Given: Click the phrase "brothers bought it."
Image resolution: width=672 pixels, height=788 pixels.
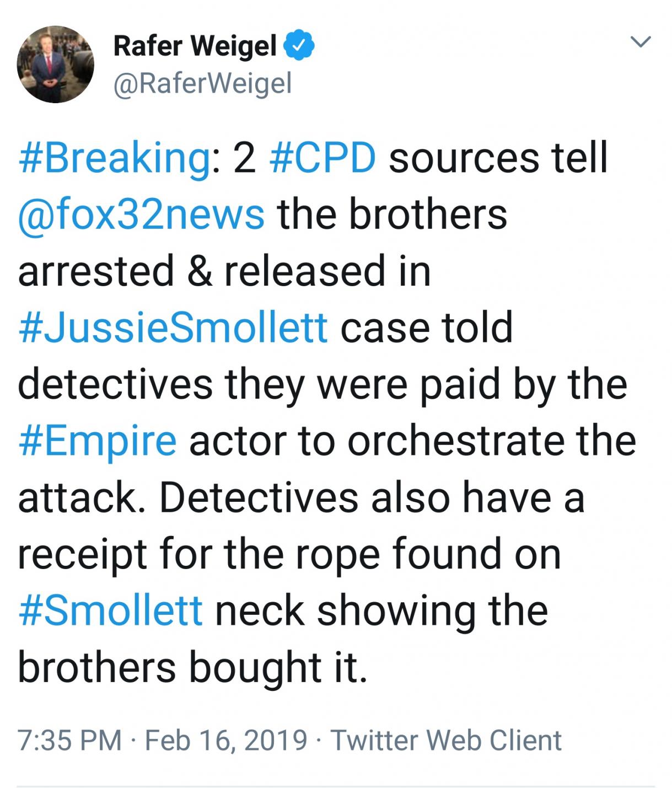Looking at the screenshot, I should coord(192,667).
